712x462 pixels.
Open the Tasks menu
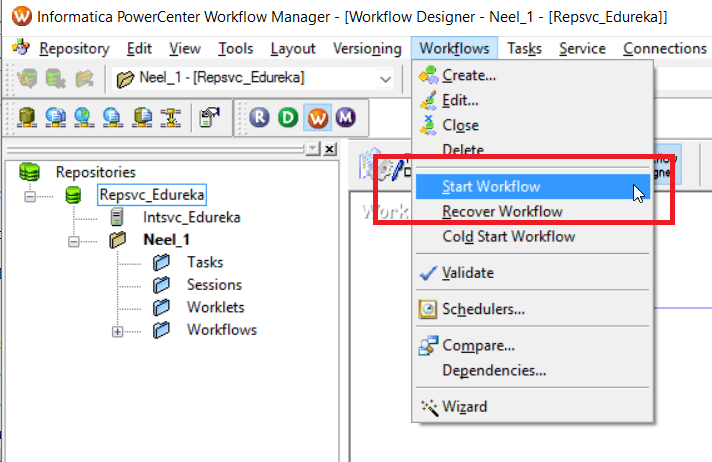coord(524,48)
